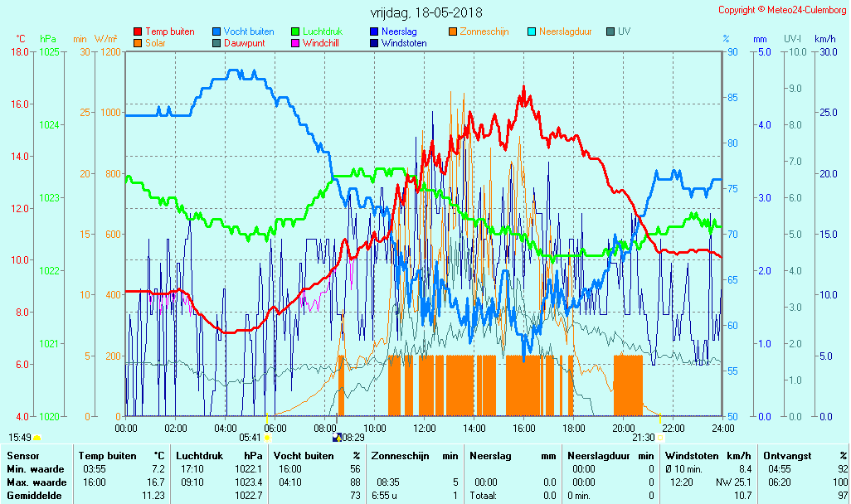This screenshot has height=504, width=851.
Task: Click the sun icon next to 15:49
Action: pos(37,437)
